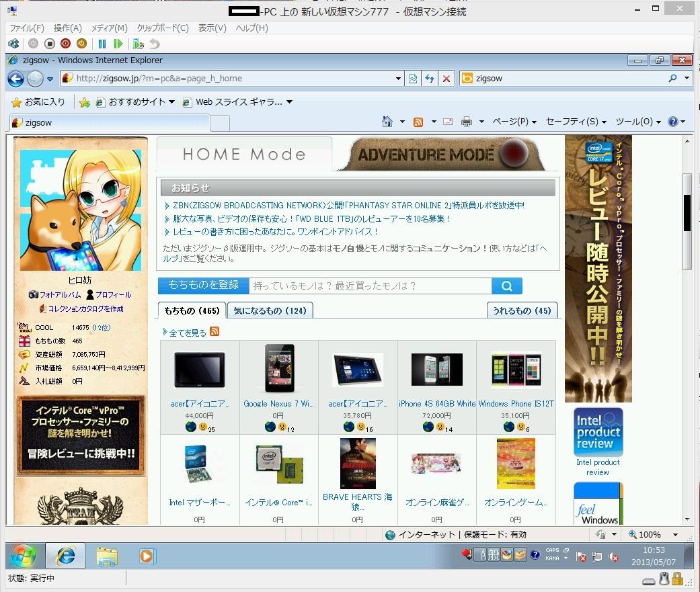Click the item search field もちものを登録

(x=370, y=286)
